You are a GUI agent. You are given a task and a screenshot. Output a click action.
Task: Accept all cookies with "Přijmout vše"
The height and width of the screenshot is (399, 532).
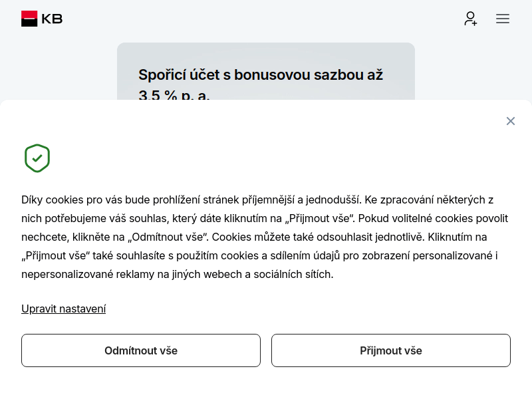point(391,350)
